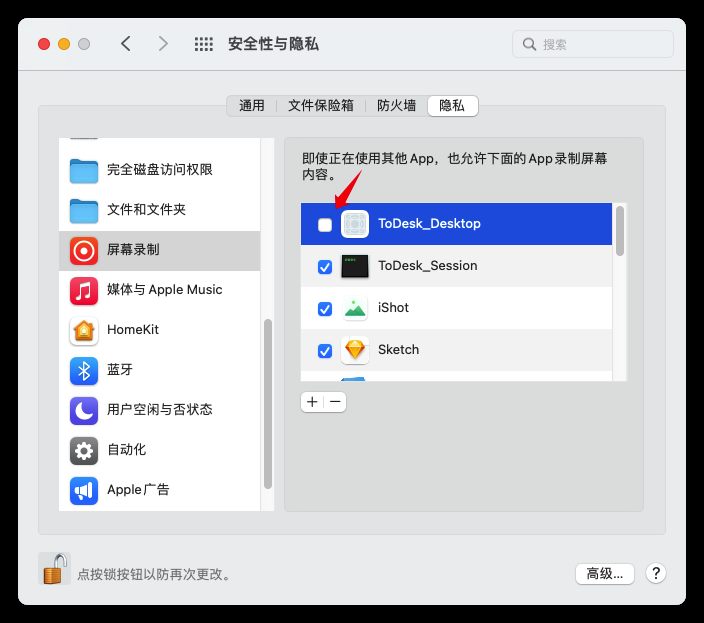The image size is (704, 623).
Task: Minimize window with yellow button
Action: [x=64, y=44]
